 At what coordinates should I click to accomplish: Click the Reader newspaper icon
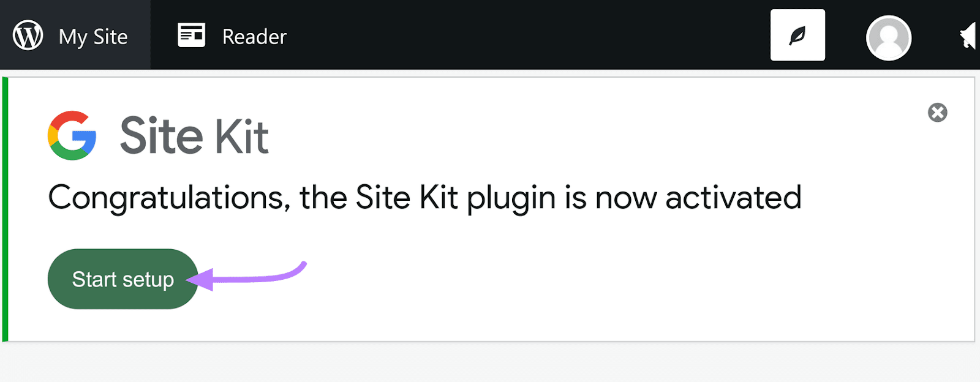click(191, 36)
